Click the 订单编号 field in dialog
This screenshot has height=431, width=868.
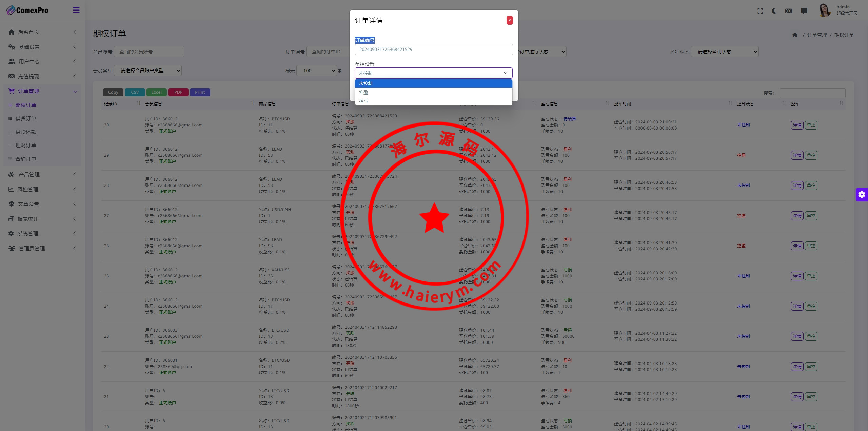(x=433, y=50)
